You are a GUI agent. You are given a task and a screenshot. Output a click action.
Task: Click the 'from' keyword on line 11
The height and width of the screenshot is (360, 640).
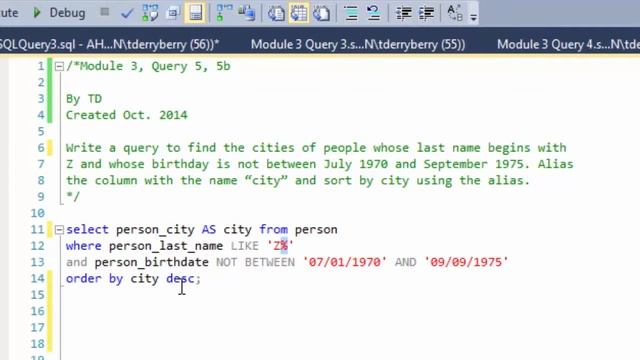coord(273,229)
